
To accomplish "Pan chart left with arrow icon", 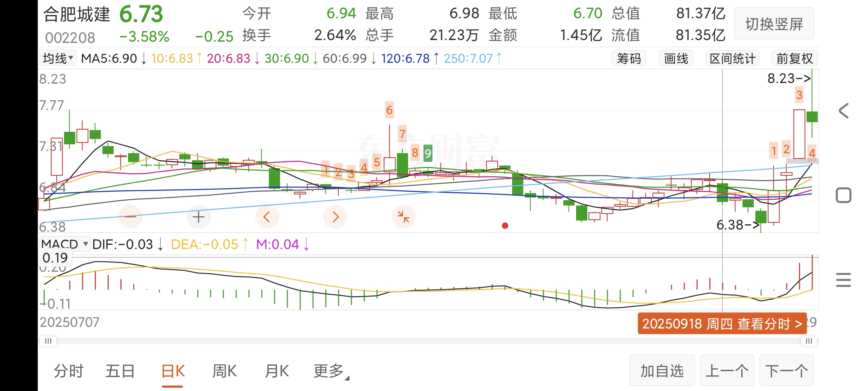I will pyautogui.click(x=267, y=217).
